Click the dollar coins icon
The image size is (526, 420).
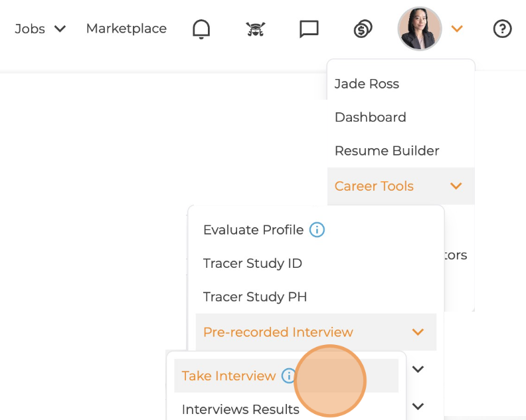363,29
